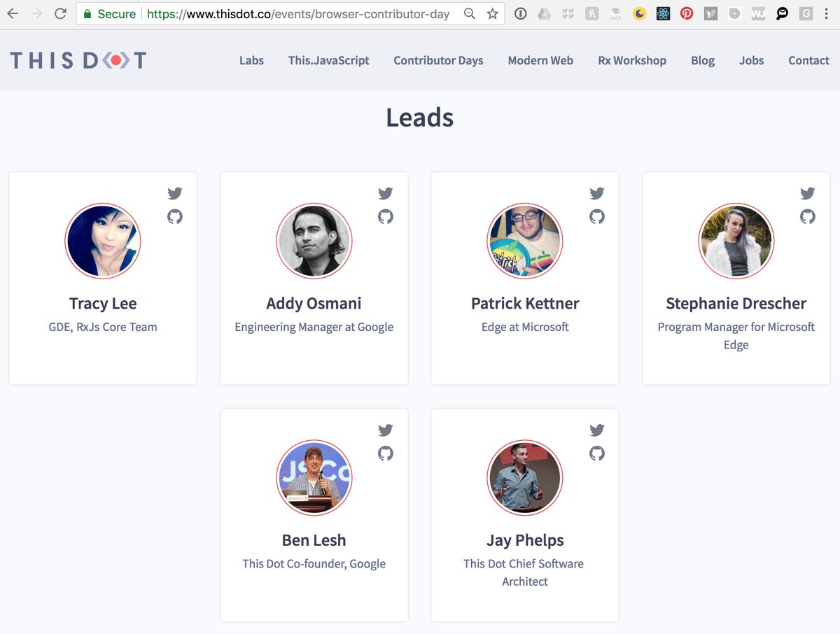Open the Contributor Days nav item
The height and width of the screenshot is (634, 840).
438,60
